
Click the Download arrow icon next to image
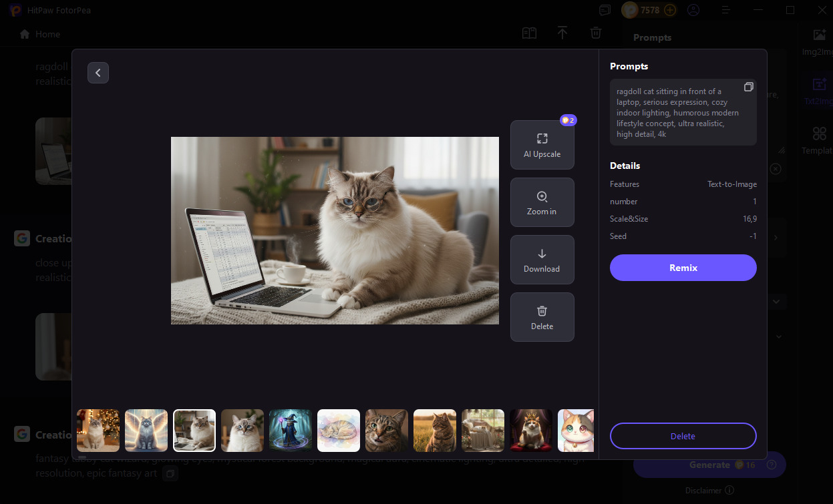tap(542, 254)
